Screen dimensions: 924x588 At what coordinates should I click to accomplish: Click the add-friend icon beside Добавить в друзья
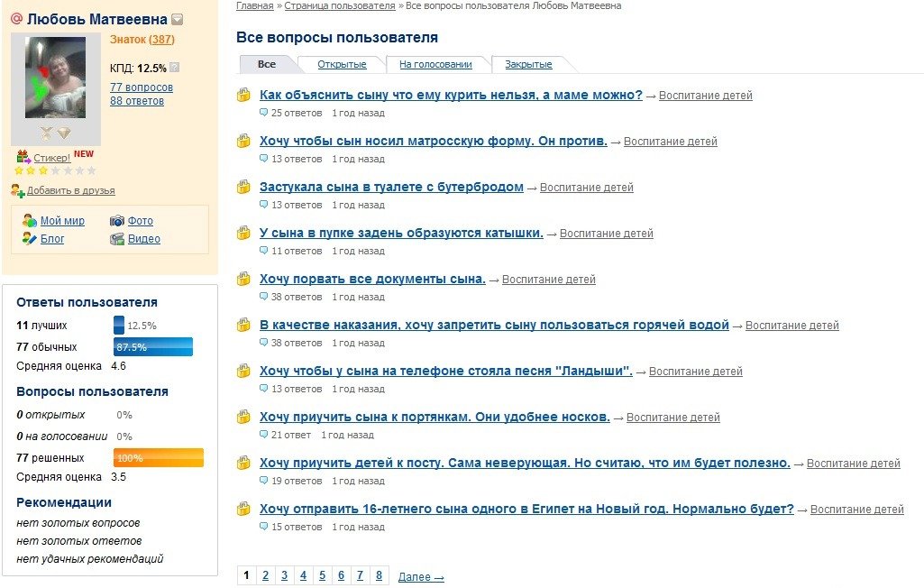click(18, 190)
